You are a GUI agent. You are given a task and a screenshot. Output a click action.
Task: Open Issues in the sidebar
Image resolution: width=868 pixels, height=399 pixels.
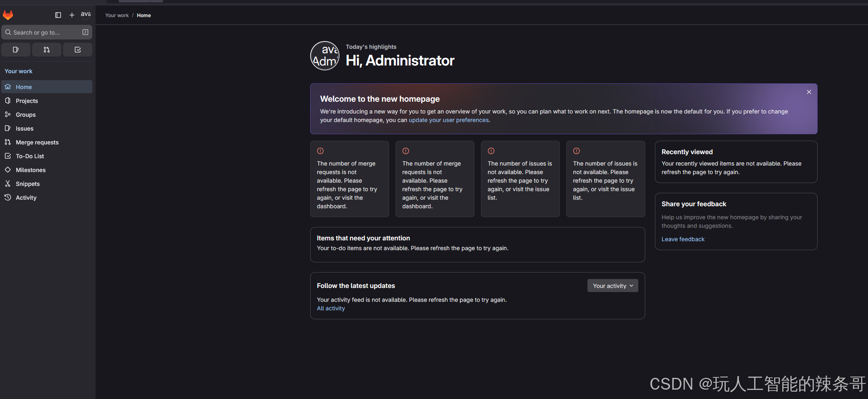pos(47,128)
